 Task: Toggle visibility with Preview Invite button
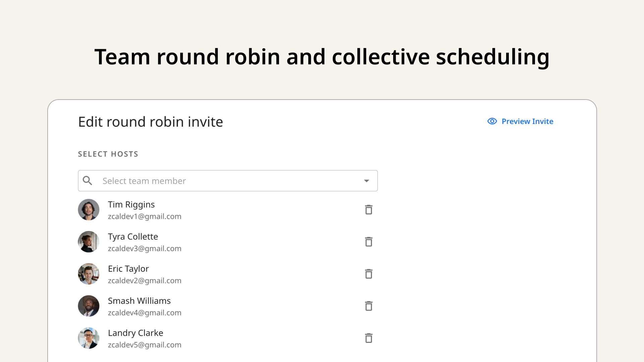pos(521,121)
